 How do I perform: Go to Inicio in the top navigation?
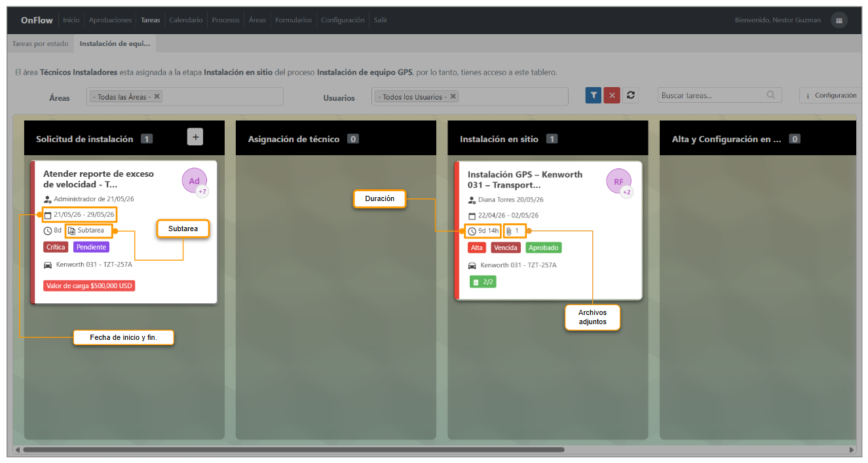pyautogui.click(x=71, y=20)
